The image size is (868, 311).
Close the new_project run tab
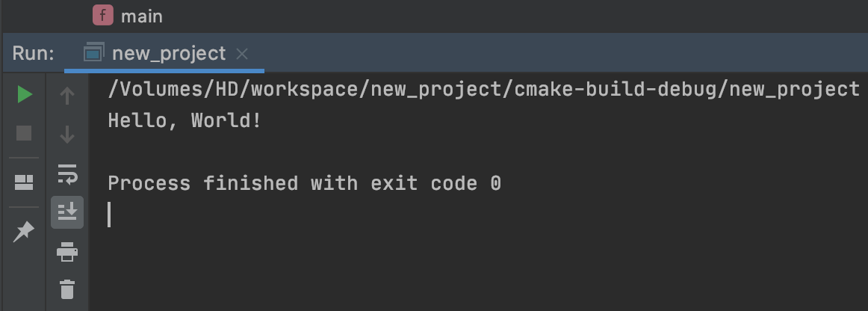241,54
